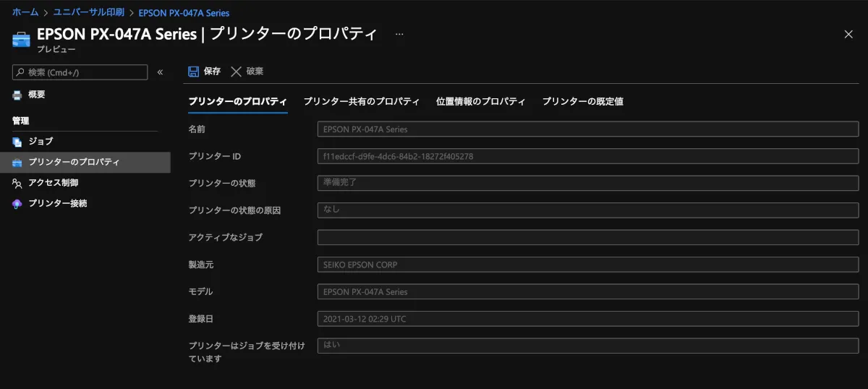Open the ユニバーサル印刷 breadcrumb link
868x389 pixels.
pos(89,12)
